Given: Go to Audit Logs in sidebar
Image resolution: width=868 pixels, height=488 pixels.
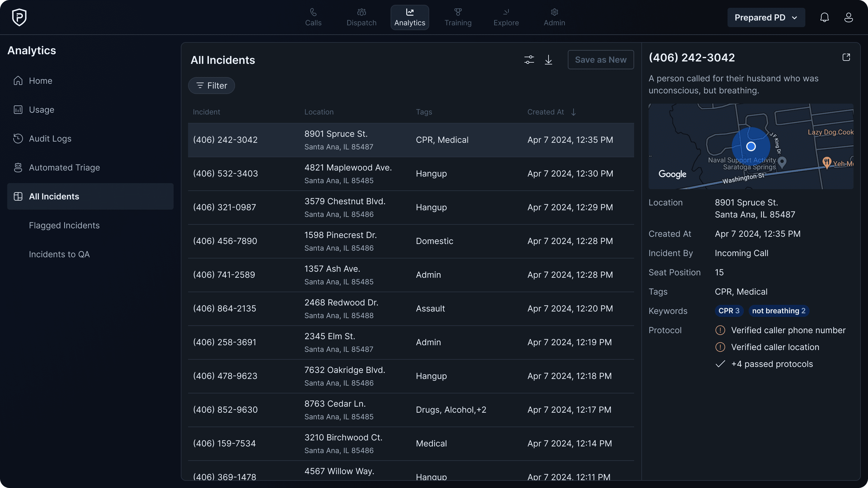Looking at the screenshot, I should pyautogui.click(x=50, y=139).
